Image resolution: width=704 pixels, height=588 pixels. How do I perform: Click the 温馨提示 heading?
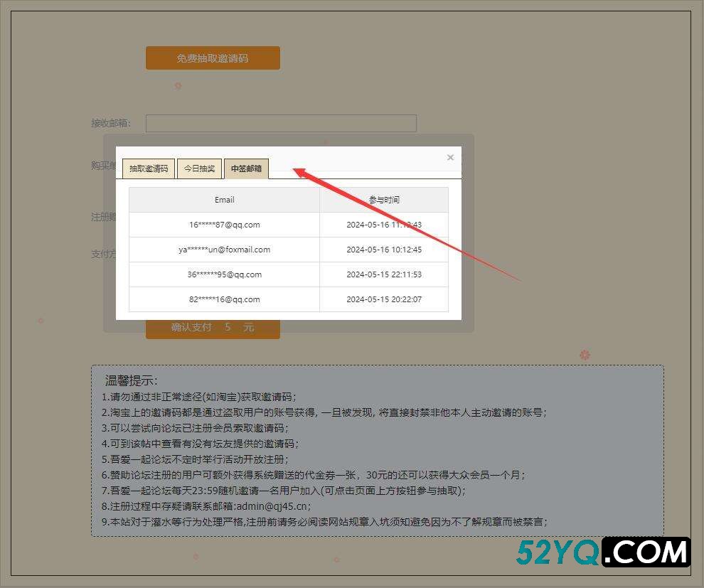(132, 381)
